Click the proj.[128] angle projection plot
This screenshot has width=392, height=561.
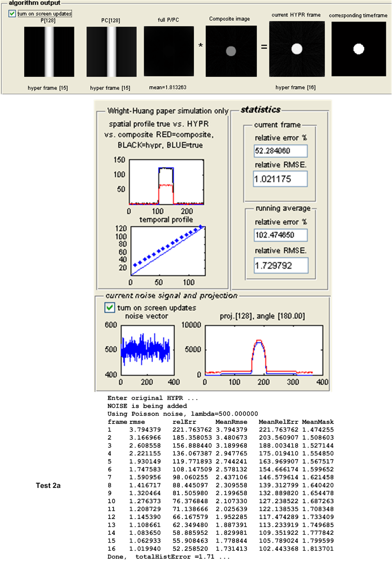pyautogui.click(x=263, y=349)
